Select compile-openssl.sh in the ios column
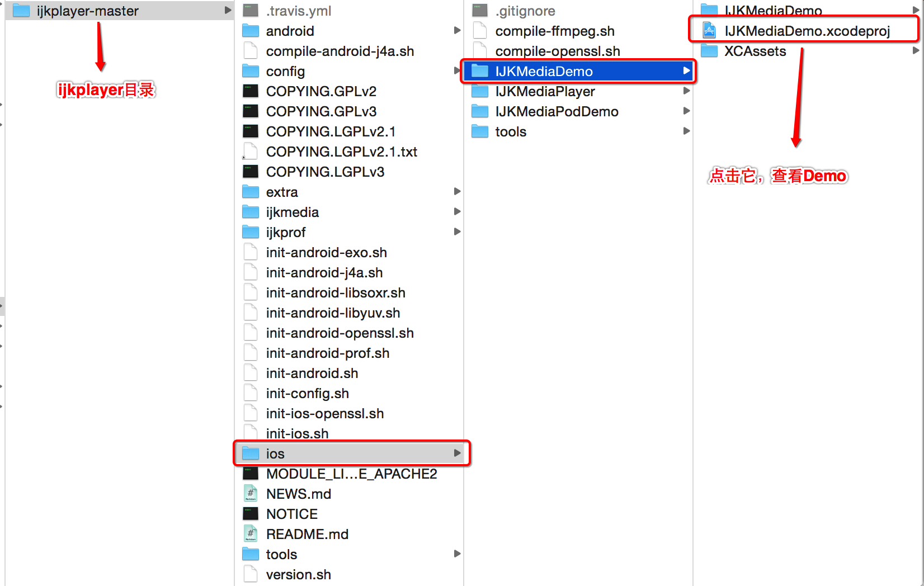 (558, 51)
